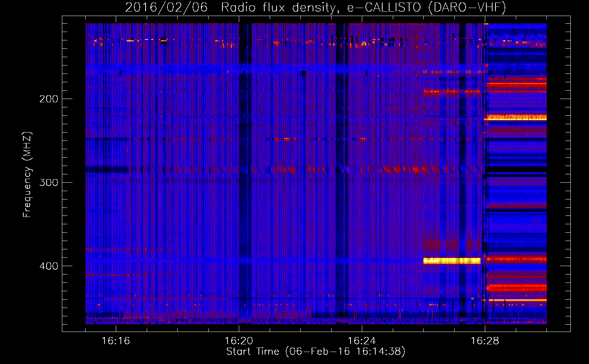589x364 pixels.
Task: Select the 16:20 time tick label
Action: coord(239,341)
